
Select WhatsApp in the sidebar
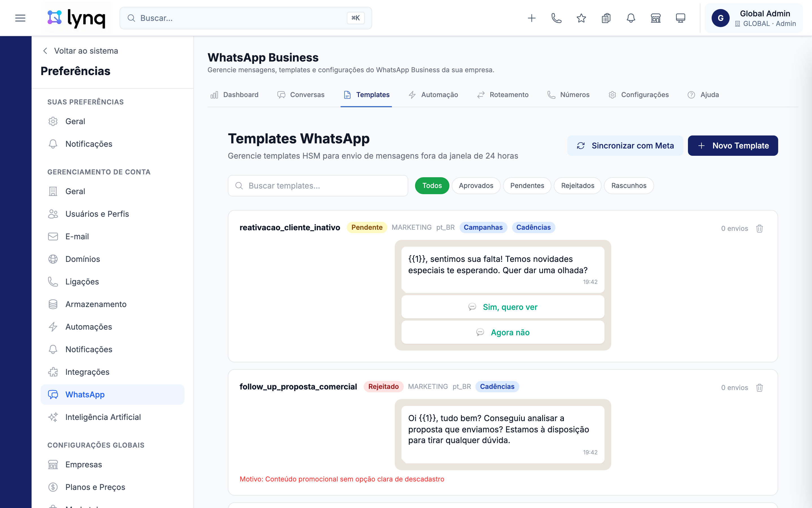pos(112,395)
